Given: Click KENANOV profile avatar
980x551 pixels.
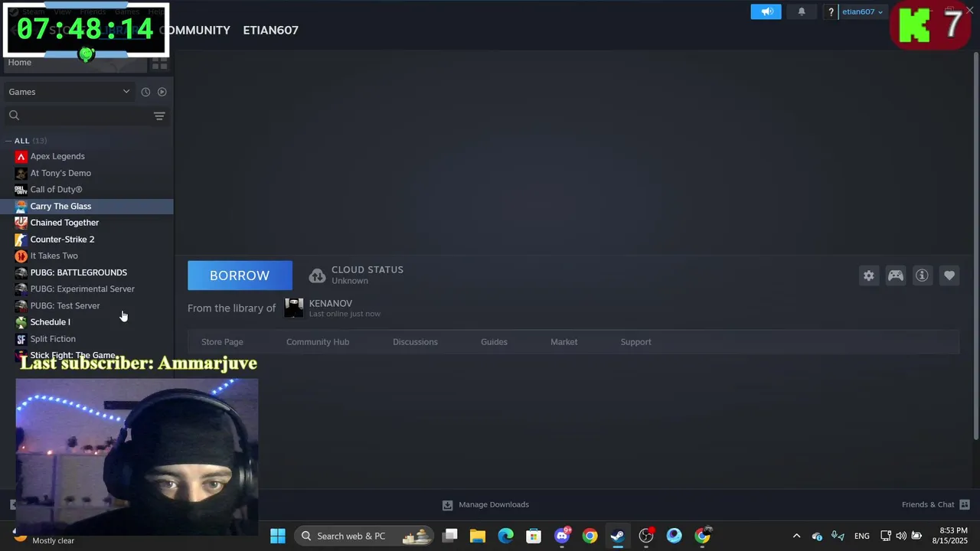Looking at the screenshot, I should 294,308.
